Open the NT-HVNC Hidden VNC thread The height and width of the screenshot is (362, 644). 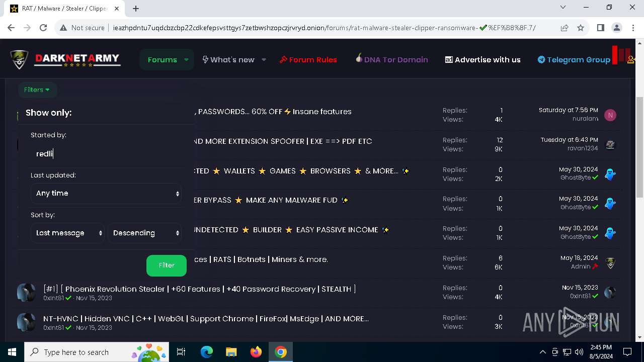click(x=206, y=318)
